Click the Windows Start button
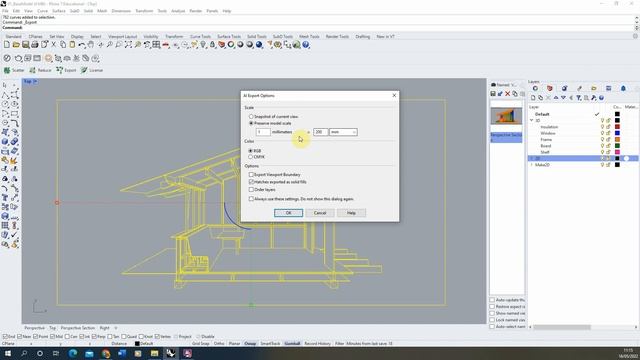This screenshot has height=360, width=640. pyautogui.click(x=8, y=353)
